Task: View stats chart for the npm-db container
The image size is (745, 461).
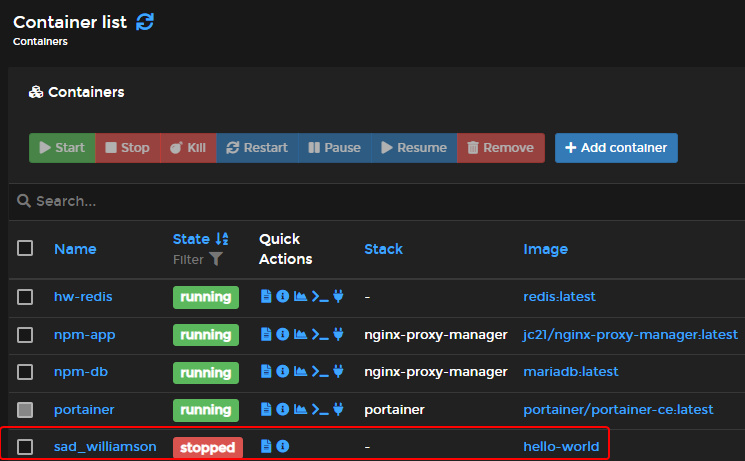Action: pos(300,372)
